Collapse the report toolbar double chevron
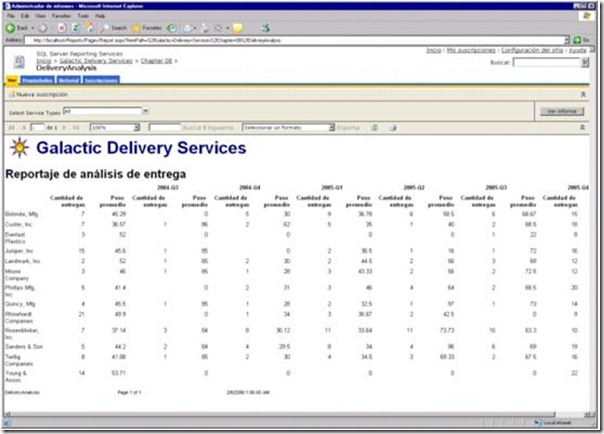 [582, 127]
